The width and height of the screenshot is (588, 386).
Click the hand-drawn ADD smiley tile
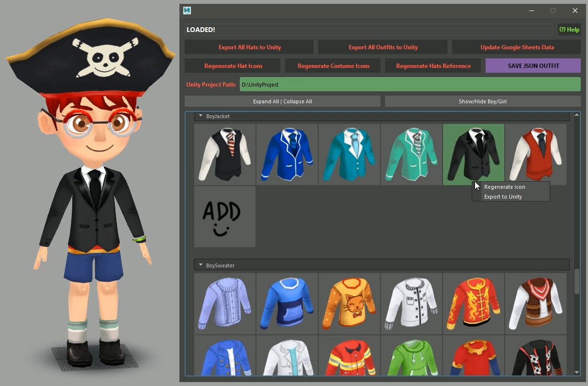click(x=225, y=217)
